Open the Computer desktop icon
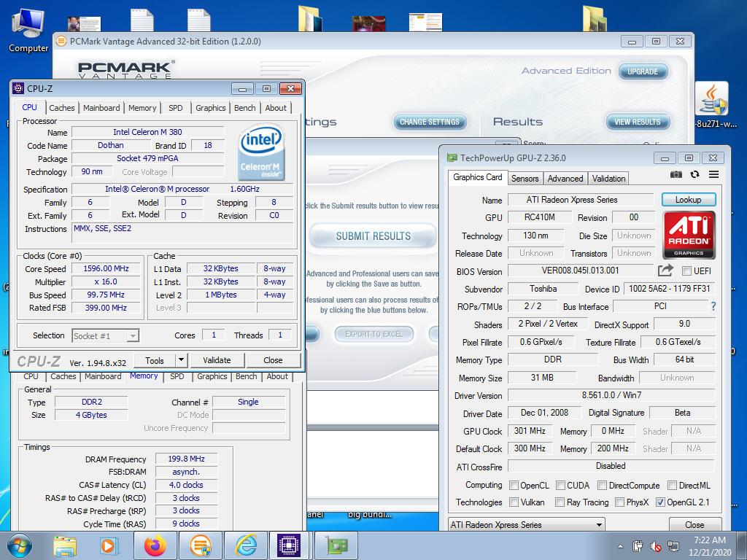747x560 pixels. pos(28,29)
